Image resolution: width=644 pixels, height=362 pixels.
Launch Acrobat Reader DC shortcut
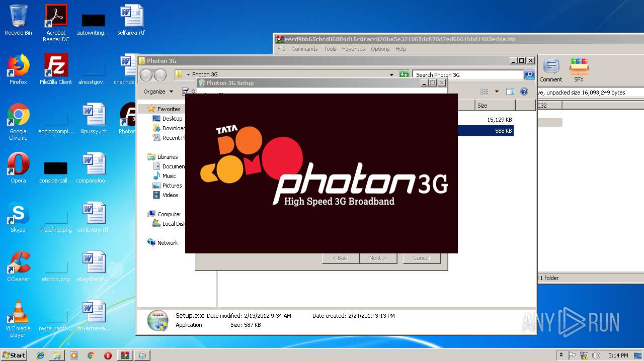tap(56, 23)
